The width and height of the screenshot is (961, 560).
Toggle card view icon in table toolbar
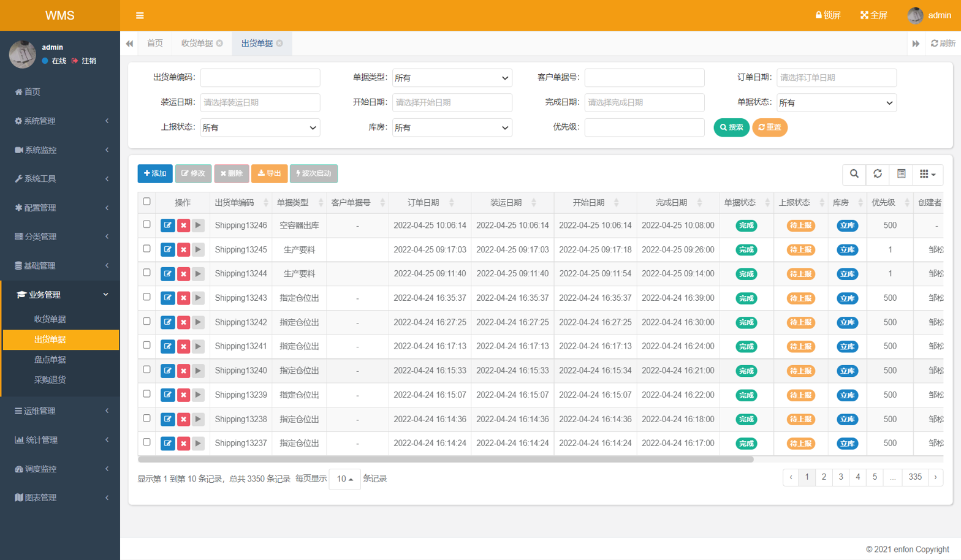click(901, 174)
